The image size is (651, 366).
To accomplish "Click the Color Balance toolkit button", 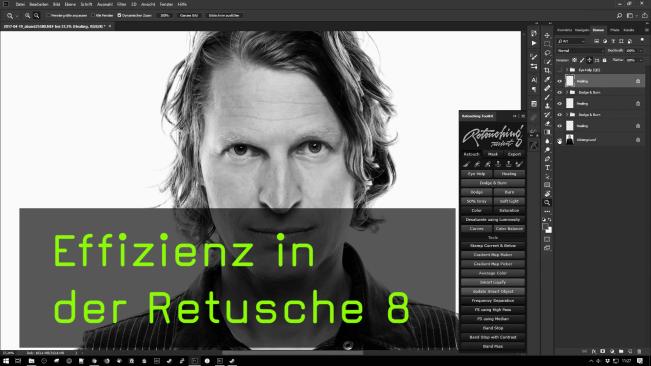I will click(509, 229).
